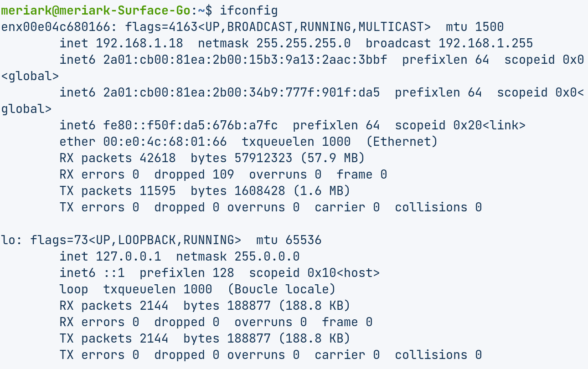
Task: Click the link-local address fe80::f50f:da5:676b:a7fc
Action: coord(191,125)
